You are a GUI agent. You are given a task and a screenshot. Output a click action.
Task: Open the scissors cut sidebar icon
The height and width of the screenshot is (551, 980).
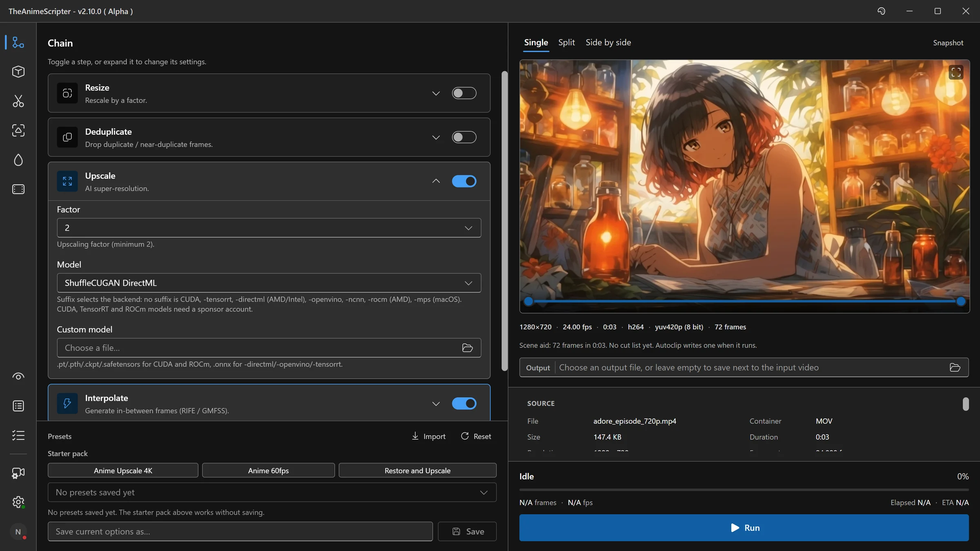tap(18, 101)
